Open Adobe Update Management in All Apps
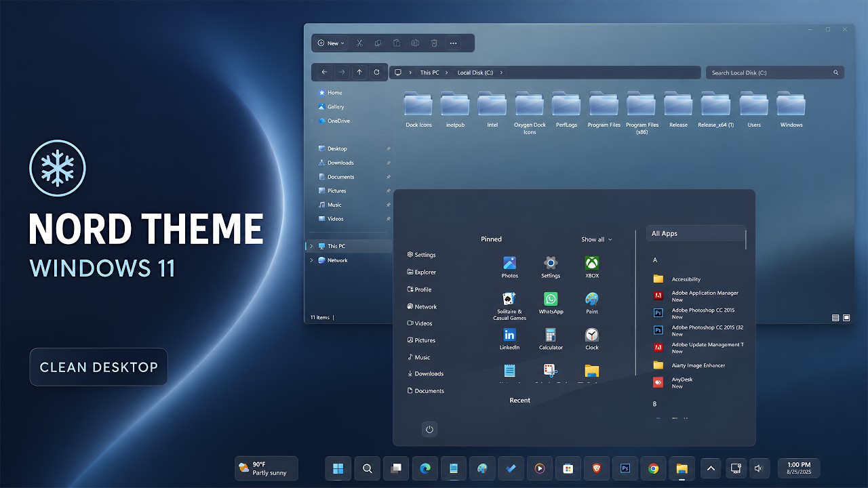Screen dimensions: 868x488 698,348
